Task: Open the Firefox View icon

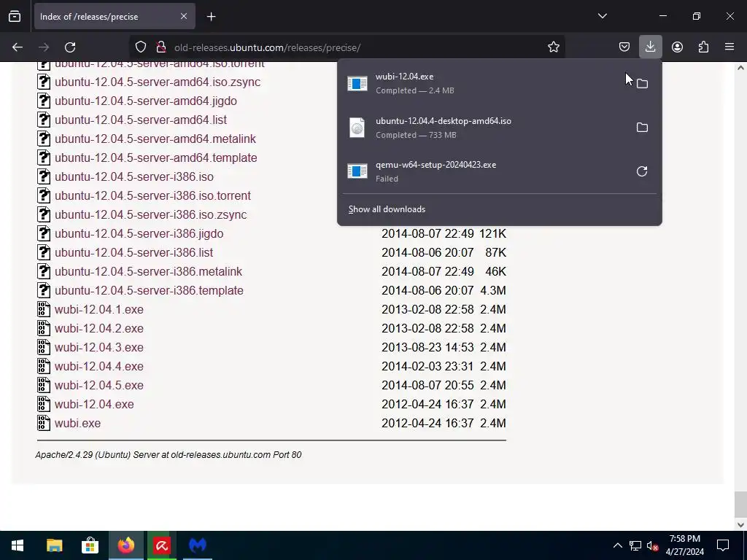Action: click(15, 17)
